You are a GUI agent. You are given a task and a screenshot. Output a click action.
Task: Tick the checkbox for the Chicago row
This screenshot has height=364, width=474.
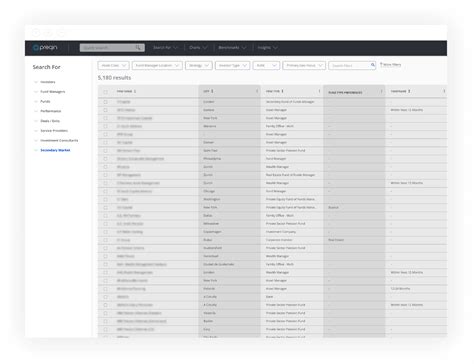106,191
